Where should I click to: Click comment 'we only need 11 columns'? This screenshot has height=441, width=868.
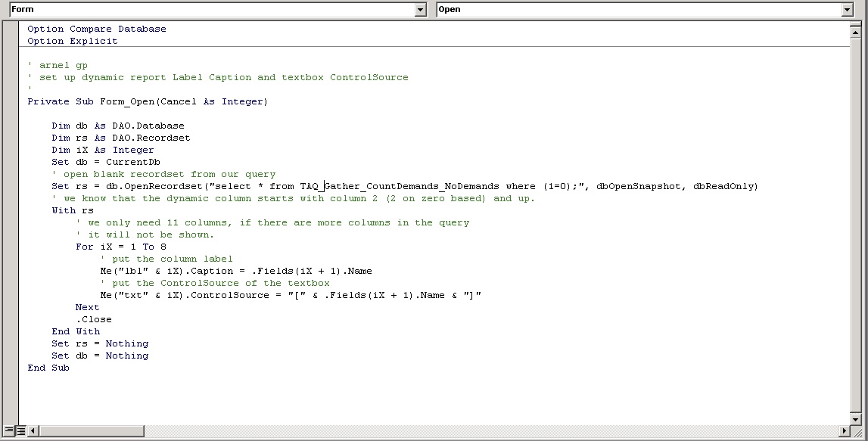pos(273,223)
